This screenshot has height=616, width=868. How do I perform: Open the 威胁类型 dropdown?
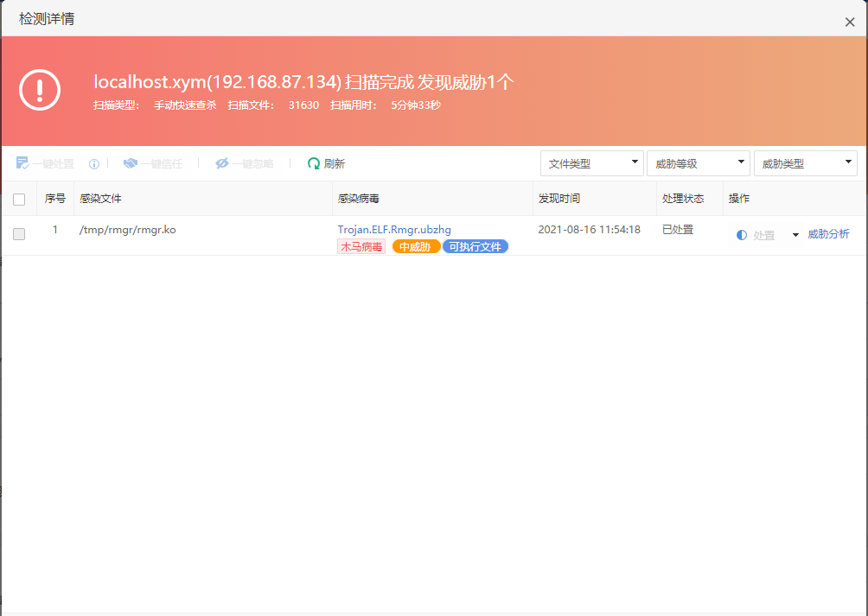click(x=806, y=163)
